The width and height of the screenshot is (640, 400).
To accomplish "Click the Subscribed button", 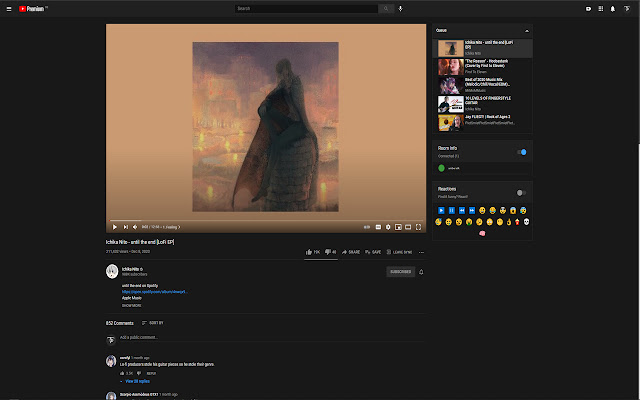I will point(400,272).
